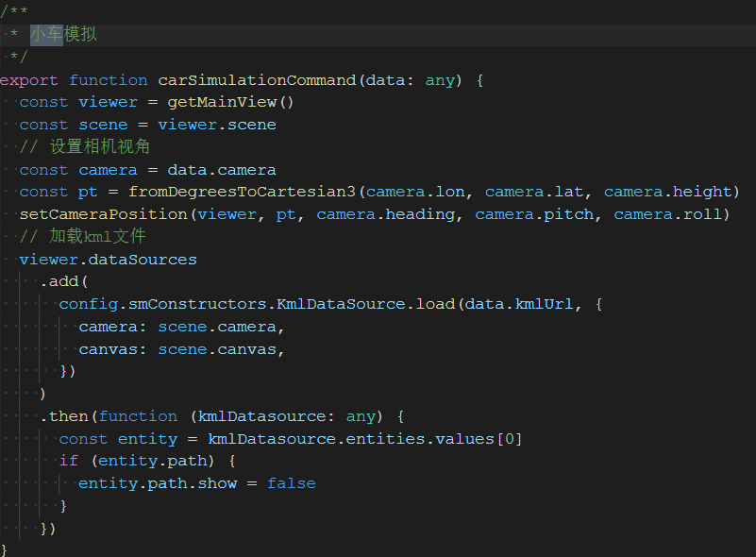Click scene.canvas in the options object
The width and height of the screenshot is (756, 557).
point(217,349)
